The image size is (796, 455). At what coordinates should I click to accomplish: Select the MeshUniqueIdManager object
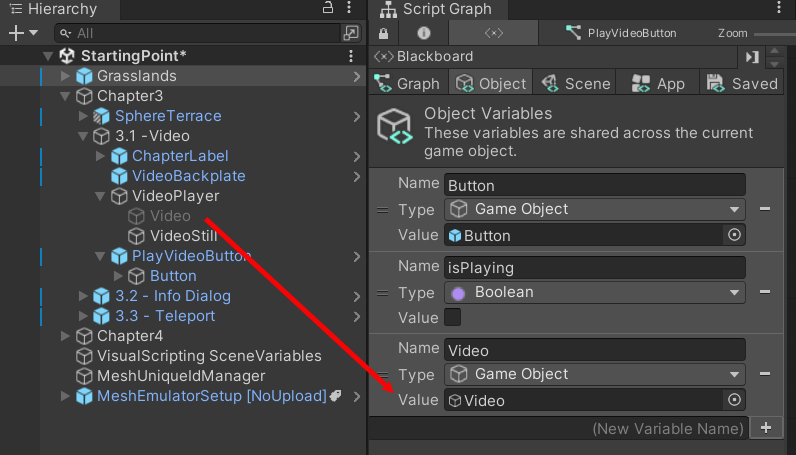[x=181, y=376]
